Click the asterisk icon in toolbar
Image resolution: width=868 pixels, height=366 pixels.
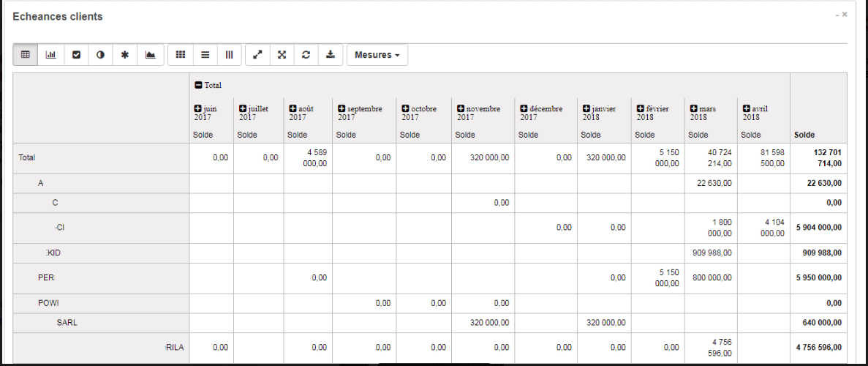(125, 55)
